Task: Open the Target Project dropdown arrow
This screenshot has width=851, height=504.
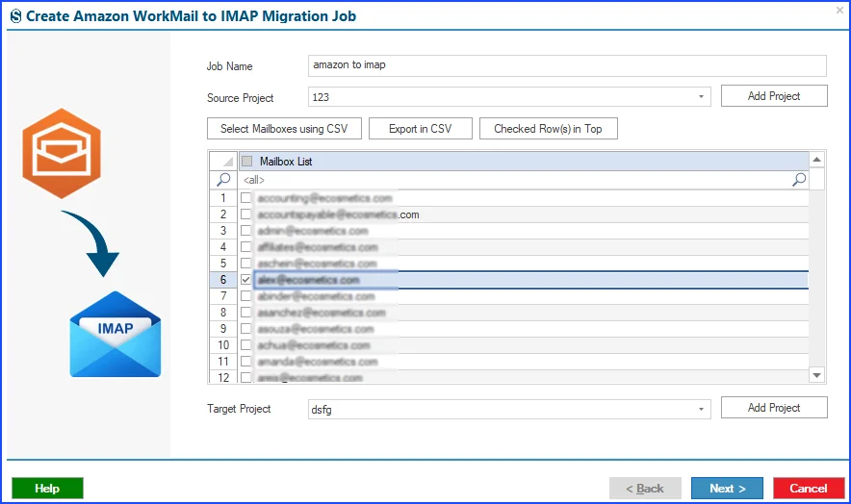Action: click(x=701, y=409)
